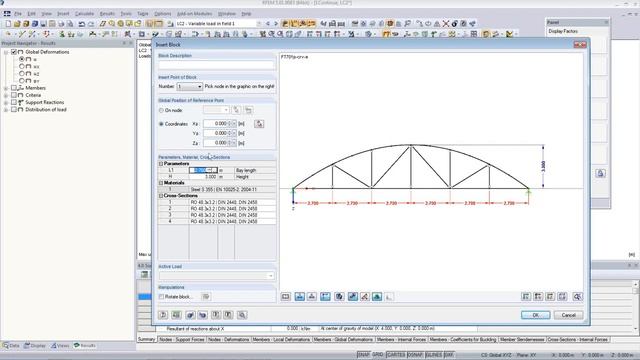Expand the Distribution of load node

(x=6, y=110)
